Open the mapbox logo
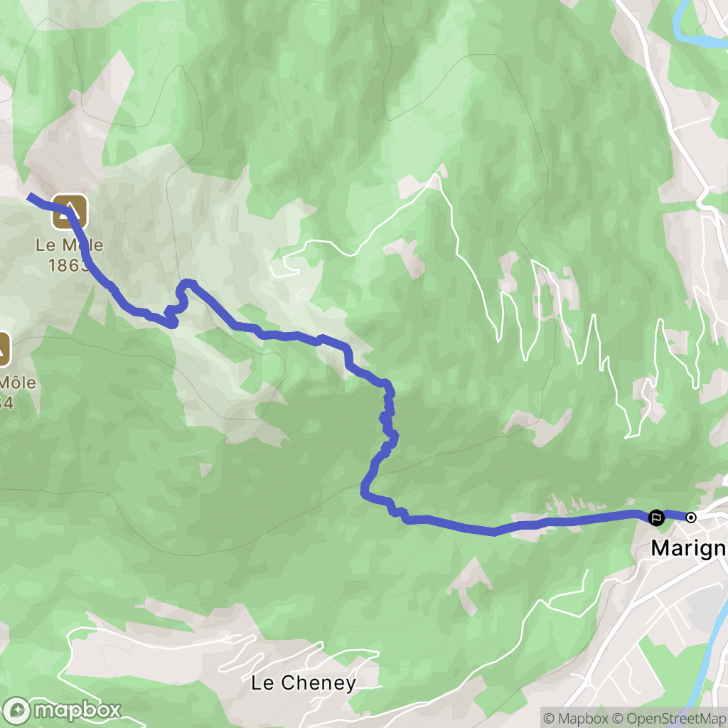Viewport: 728px width, 728px height. 61,710
